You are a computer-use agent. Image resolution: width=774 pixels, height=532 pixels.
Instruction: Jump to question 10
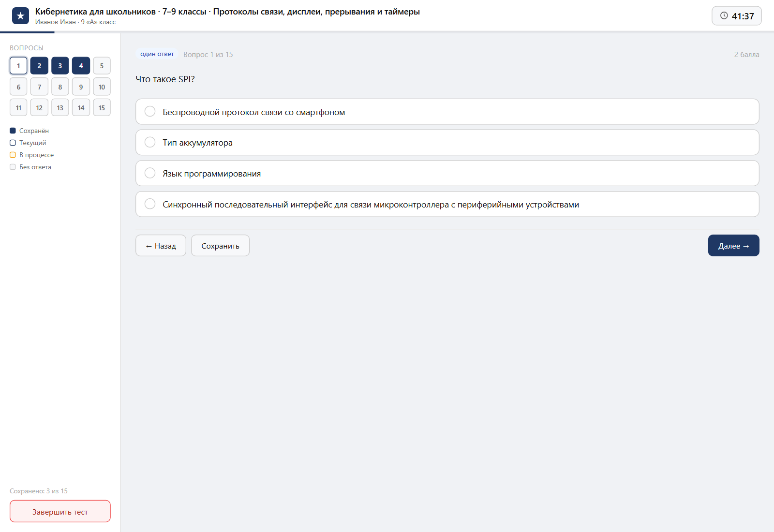point(102,87)
